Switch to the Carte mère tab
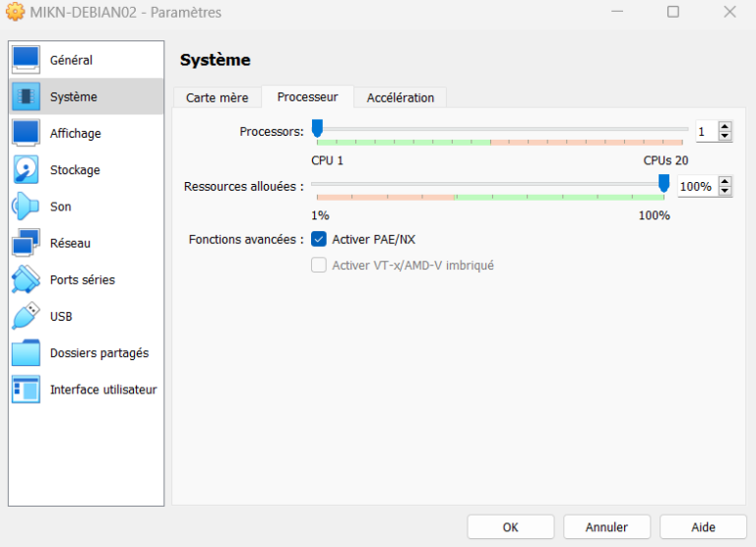756x547 pixels. coord(217,97)
